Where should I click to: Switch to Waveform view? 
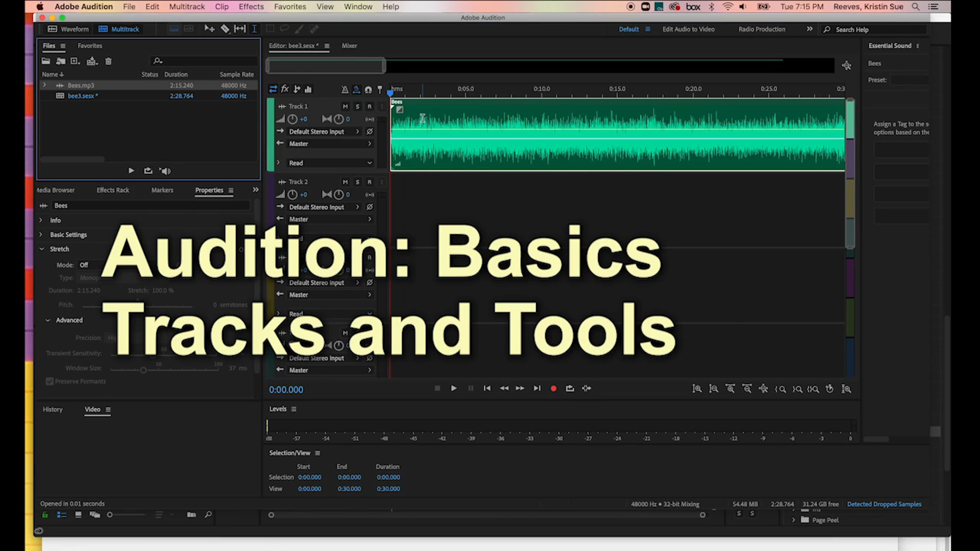pyautogui.click(x=68, y=29)
